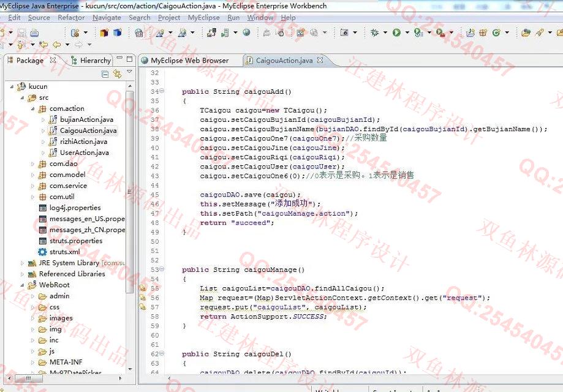Click Collapse All in Package Explorer toolbar

pos(105,74)
